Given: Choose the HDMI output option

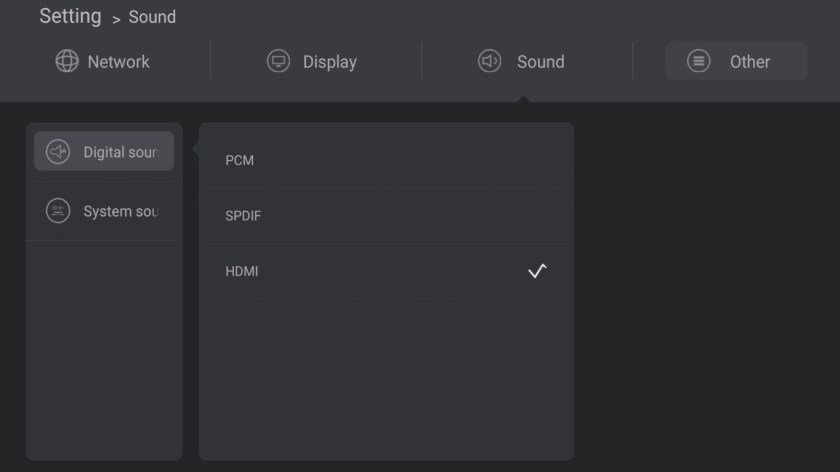Looking at the screenshot, I should pyautogui.click(x=386, y=271).
